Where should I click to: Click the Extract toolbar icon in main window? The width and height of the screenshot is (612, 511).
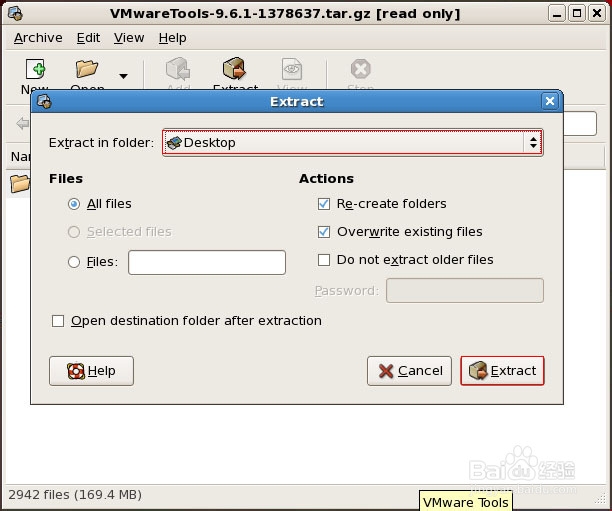pos(234,69)
